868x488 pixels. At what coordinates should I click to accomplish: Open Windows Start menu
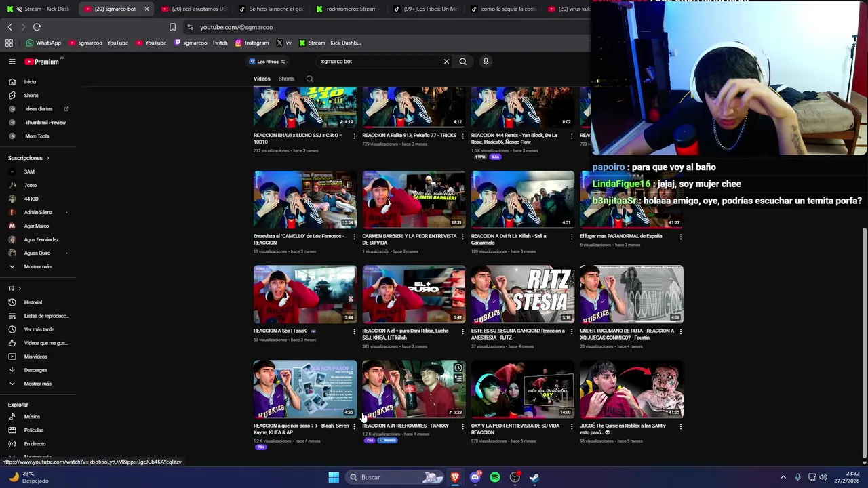pos(334,477)
